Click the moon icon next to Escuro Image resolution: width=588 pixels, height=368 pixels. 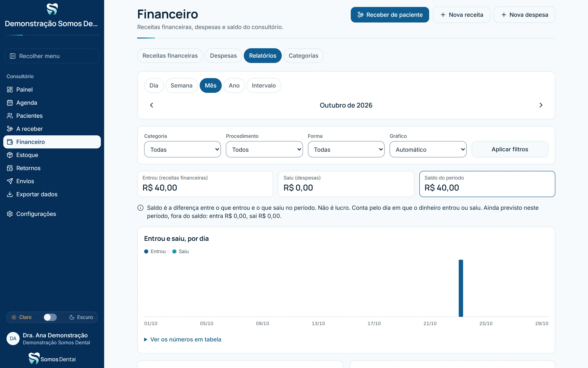(72, 317)
